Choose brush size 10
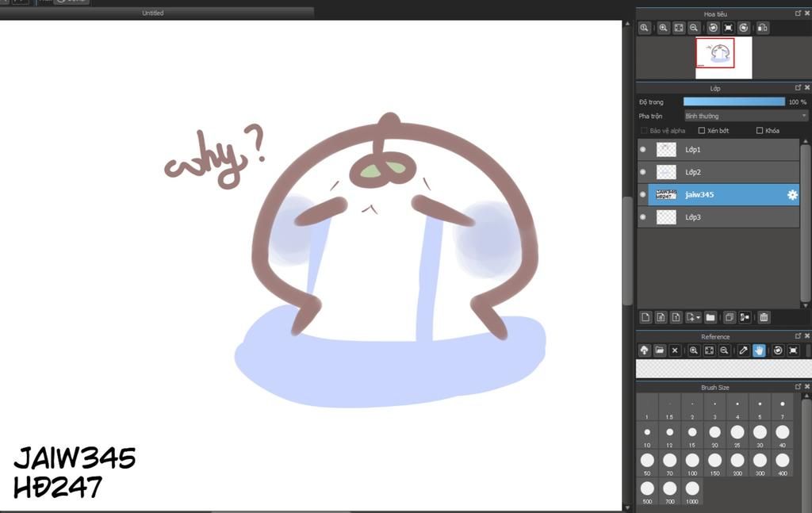The image size is (812, 513). [x=647, y=435]
